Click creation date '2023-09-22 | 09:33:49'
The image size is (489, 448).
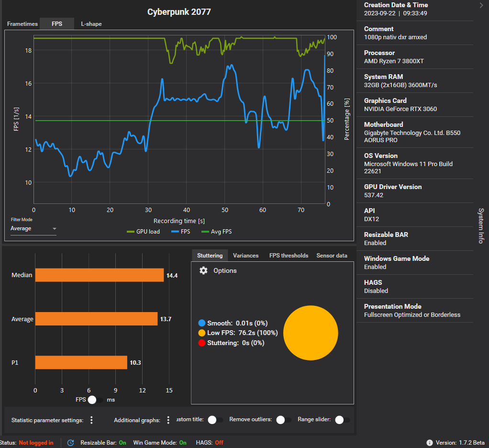tap(395, 13)
